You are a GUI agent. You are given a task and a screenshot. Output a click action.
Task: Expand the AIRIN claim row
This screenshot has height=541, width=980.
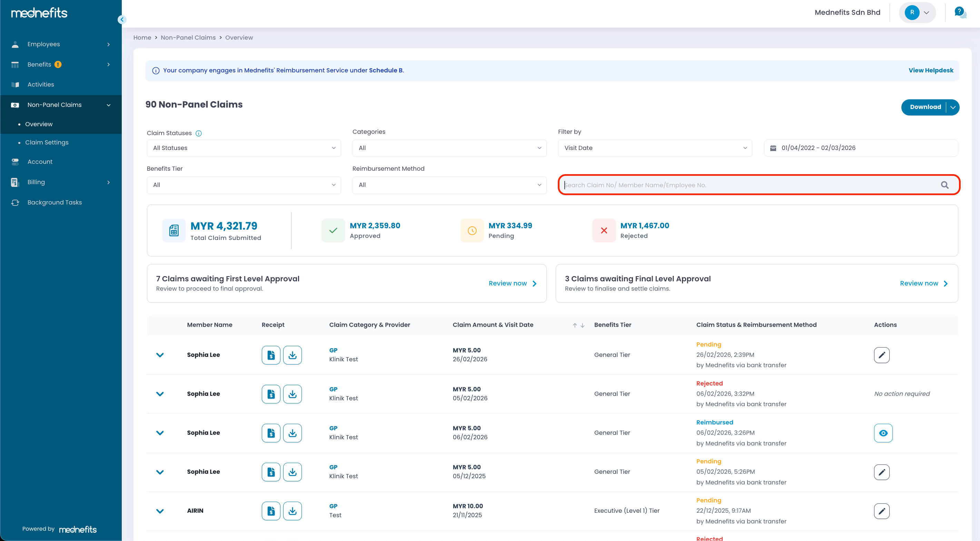(x=160, y=511)
